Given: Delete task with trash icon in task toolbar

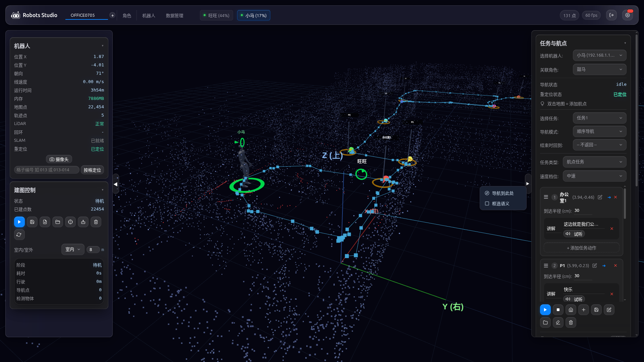Looking at the screenshot, I should coord(571,322).
